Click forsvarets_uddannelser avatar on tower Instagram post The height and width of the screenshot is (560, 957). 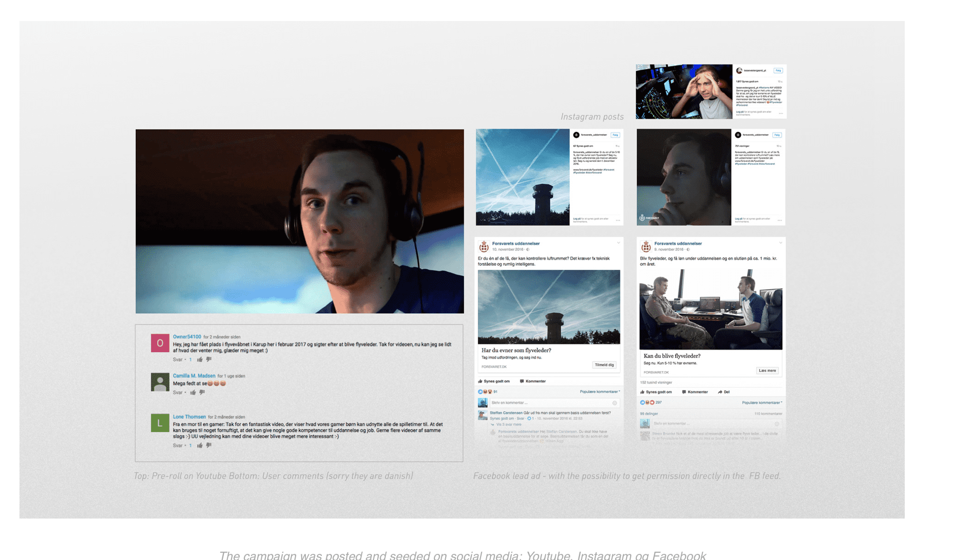click(576, 135)
